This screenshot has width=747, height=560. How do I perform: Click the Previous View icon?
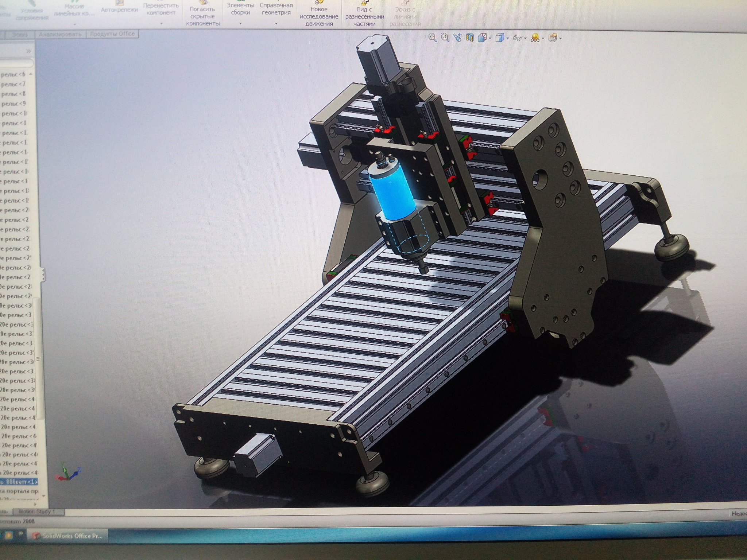click(457, 38)
